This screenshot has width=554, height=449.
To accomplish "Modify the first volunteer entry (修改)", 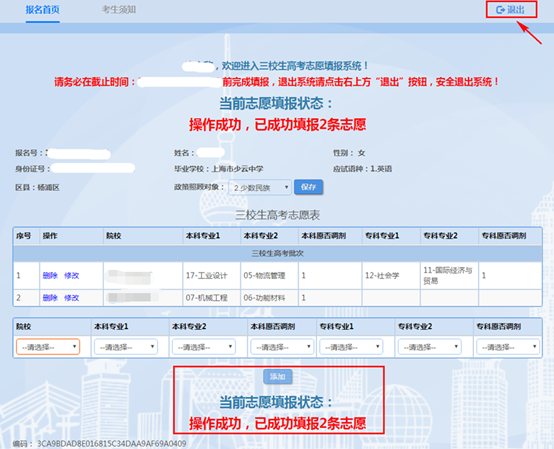I will (x=71, y=276).
